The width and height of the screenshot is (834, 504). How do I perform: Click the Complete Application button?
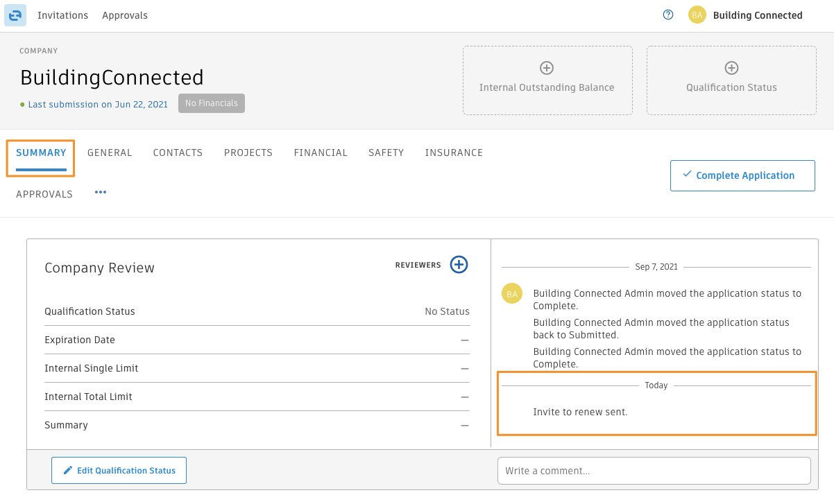click(742, 175)
